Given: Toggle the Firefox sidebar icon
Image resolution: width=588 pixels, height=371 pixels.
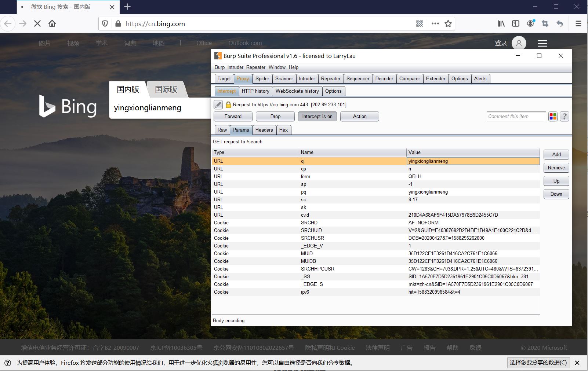Looking at the screenshot, I should coord(516,23).
